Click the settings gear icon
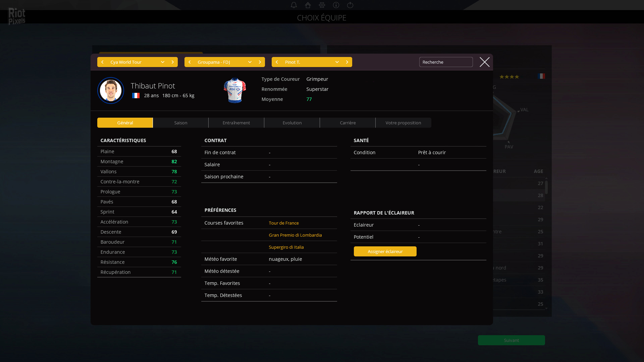 point(322,5)
